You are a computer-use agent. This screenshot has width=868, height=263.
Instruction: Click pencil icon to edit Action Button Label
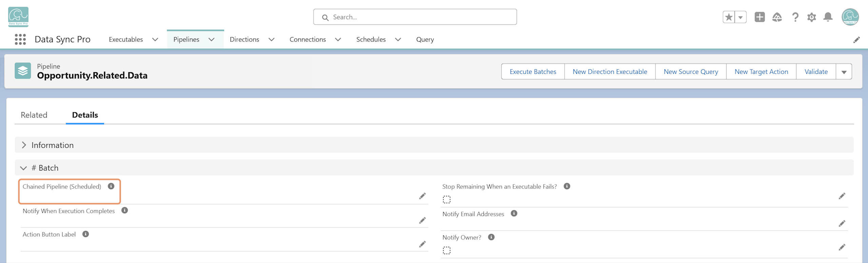422,244
